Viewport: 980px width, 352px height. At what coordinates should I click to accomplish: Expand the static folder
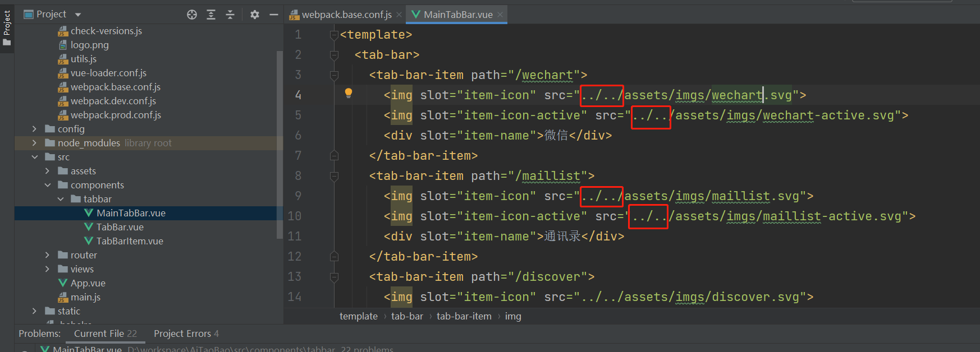(x=34, y=311)
